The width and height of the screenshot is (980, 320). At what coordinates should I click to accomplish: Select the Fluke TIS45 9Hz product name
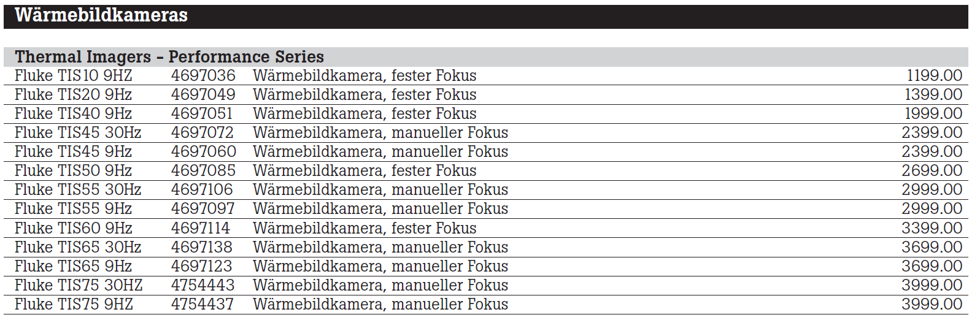pyautogui.click(x=74, y=152)
